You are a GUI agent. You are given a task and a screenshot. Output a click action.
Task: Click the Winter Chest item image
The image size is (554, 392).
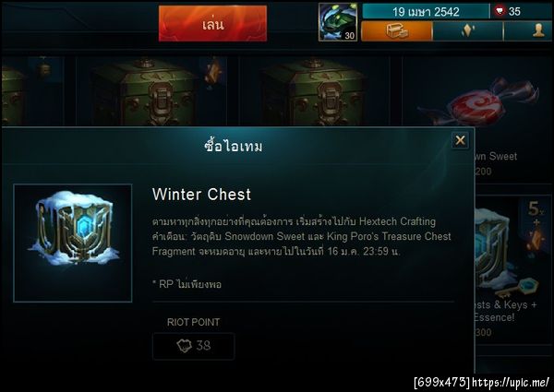[73, 244]
